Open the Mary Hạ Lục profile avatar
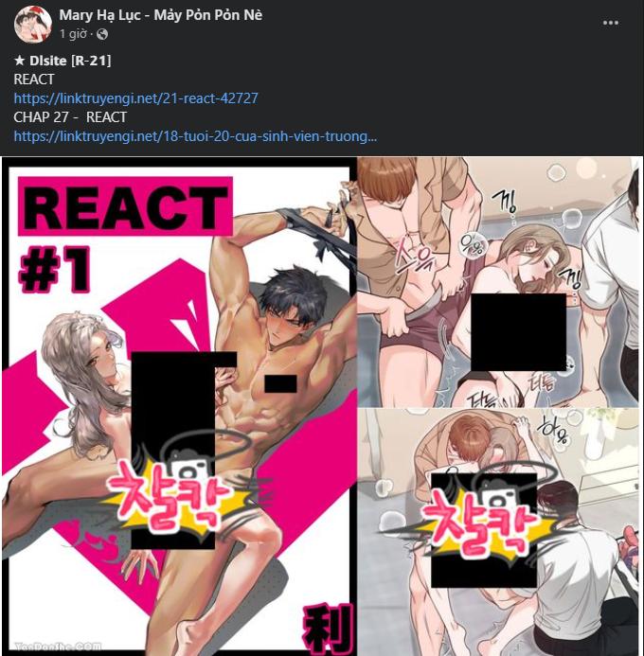The image size is (644, 656). [32, 25]
